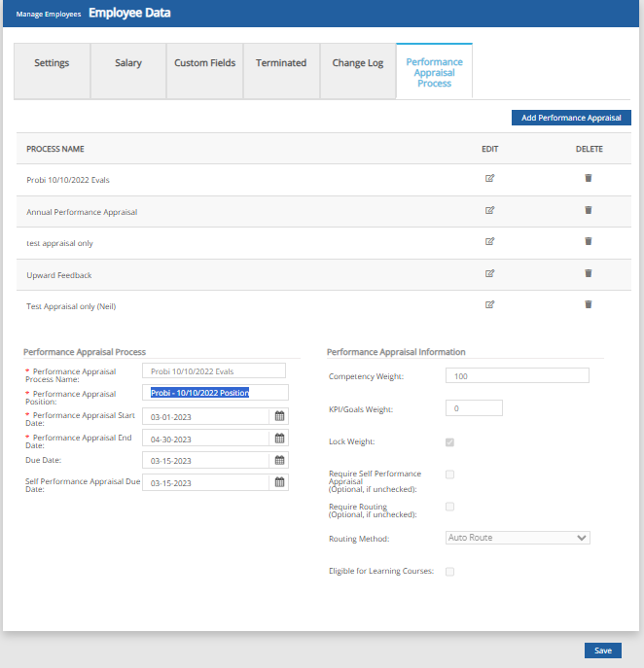Enable Require Self Performance Appraisal checkbox
The image size is (644, 668).
pos(449,475)
